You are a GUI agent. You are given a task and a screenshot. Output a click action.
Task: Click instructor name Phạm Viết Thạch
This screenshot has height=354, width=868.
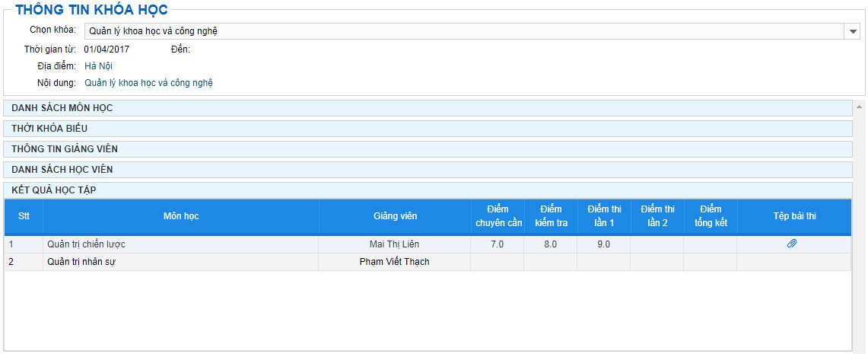pos(394,262)
